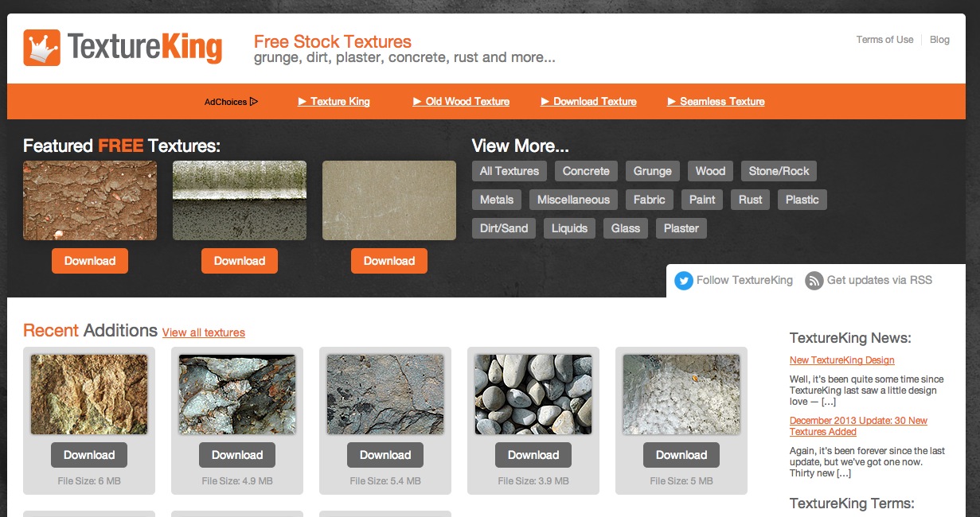980x517 pixels.
Task: Click the AdChoices label
Action: point(225,102)
